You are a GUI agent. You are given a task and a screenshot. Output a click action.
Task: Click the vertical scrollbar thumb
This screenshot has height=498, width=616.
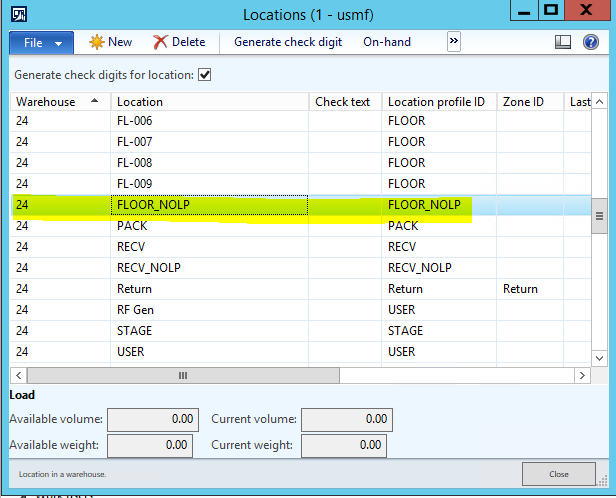(599, 216)
